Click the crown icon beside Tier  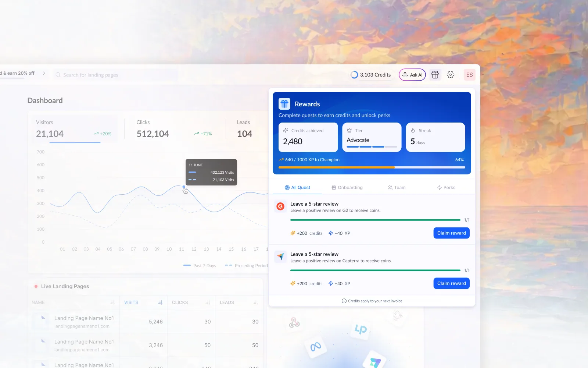click(349, 130)
